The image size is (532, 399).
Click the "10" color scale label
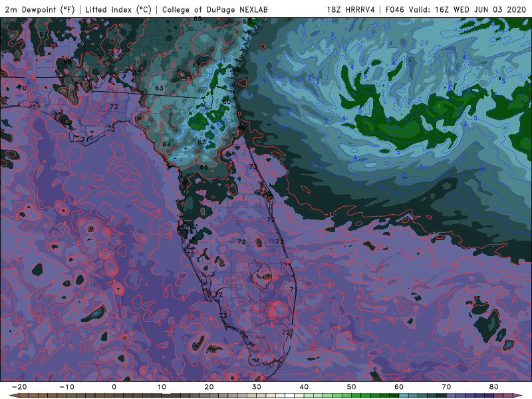pos(162,387)
